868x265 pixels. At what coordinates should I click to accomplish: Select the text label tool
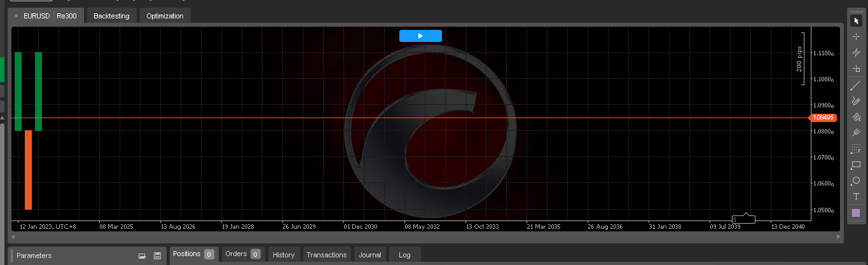[856, 196]
